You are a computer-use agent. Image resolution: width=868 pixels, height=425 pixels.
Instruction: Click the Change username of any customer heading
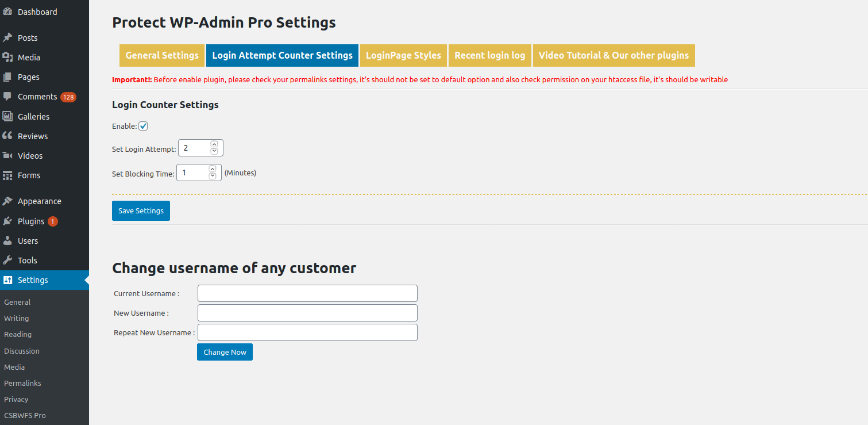[234, 268]
